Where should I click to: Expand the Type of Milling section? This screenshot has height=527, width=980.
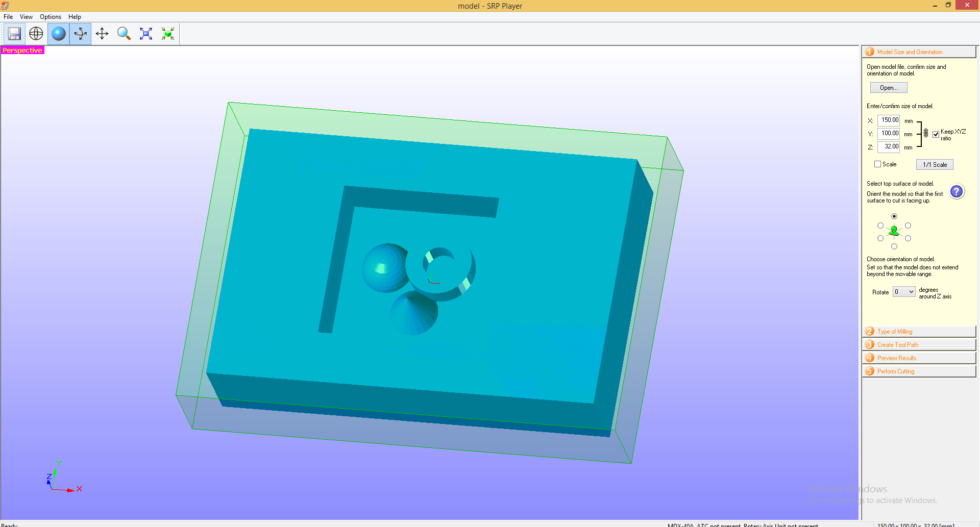[919, 331]
